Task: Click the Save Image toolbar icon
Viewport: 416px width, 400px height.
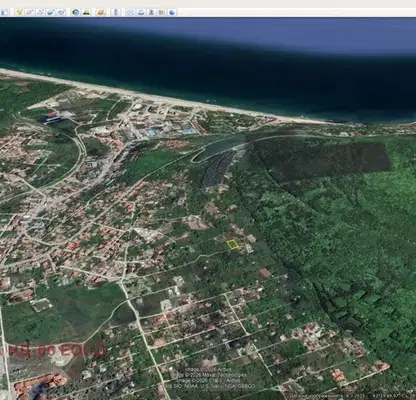Action: coord(151,13)
